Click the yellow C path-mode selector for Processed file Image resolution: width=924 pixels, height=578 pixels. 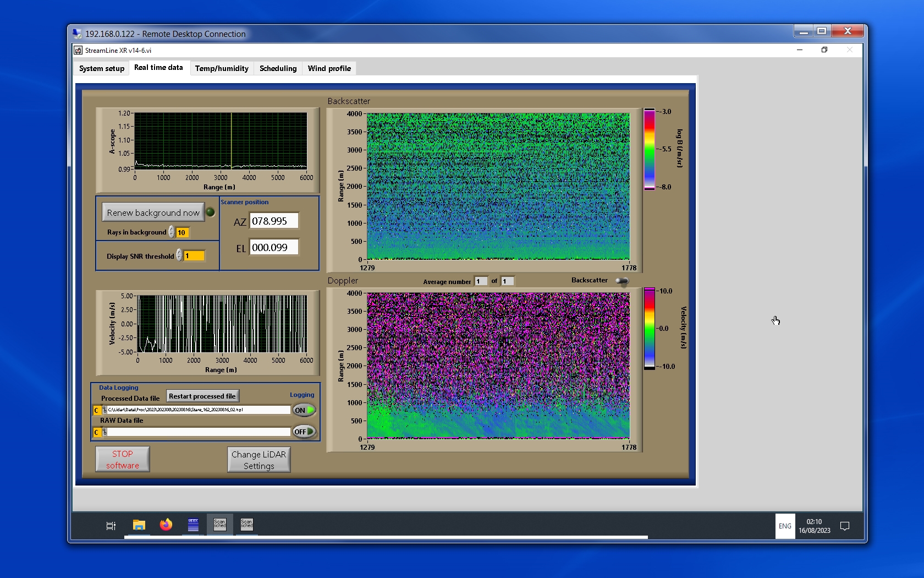tap(97, 410)
